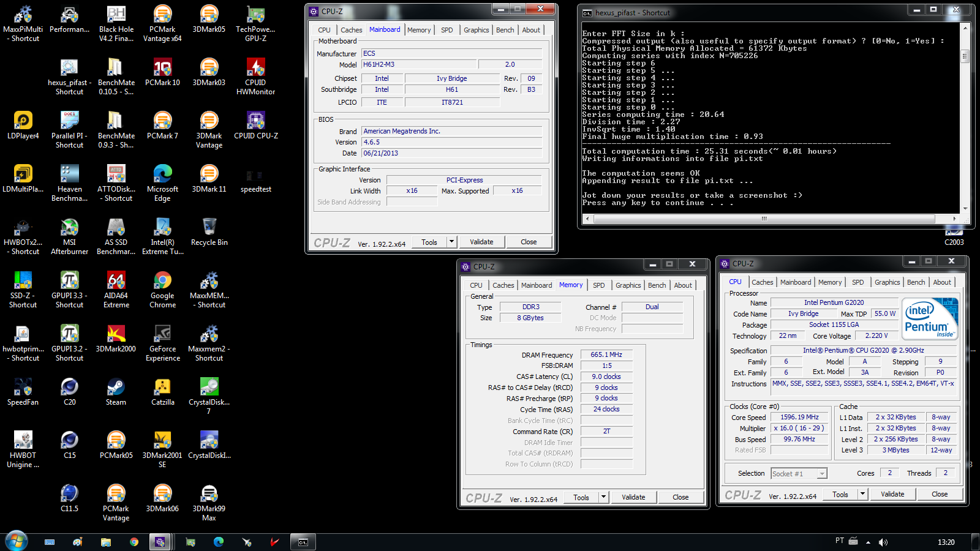980x551 pixels.
Task: Launch PCMark Vantage x64 desktop icon
Action: coord(162,24)
